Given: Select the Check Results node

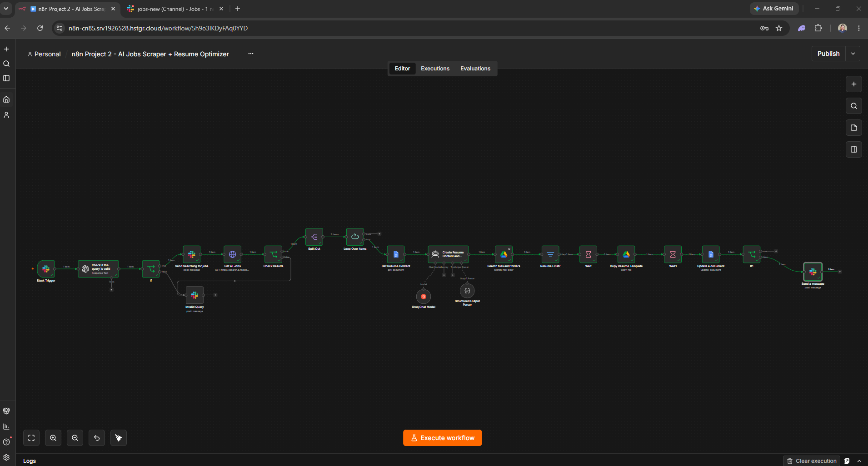Looking at the screenshot, I should [274, 254].
